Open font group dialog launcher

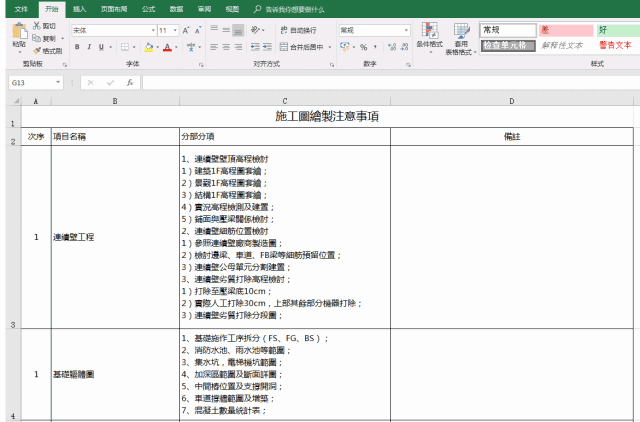pos(201,64)
